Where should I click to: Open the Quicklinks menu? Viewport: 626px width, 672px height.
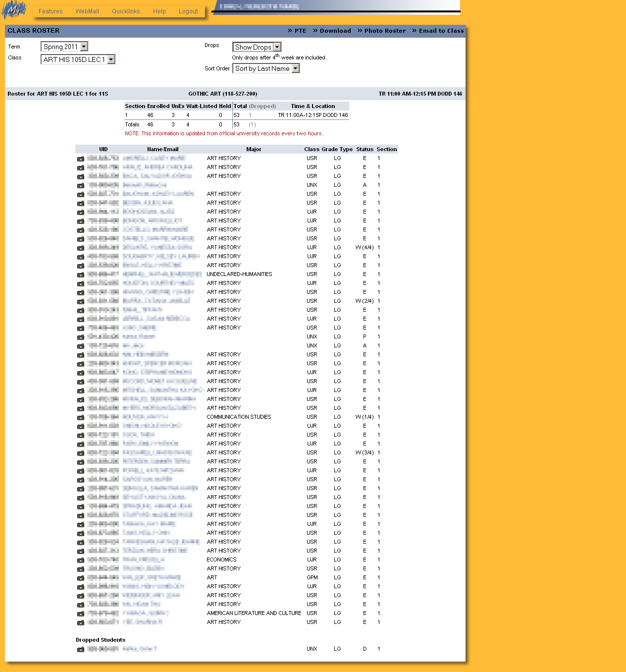pyautogui.click(x=126, y=11)
